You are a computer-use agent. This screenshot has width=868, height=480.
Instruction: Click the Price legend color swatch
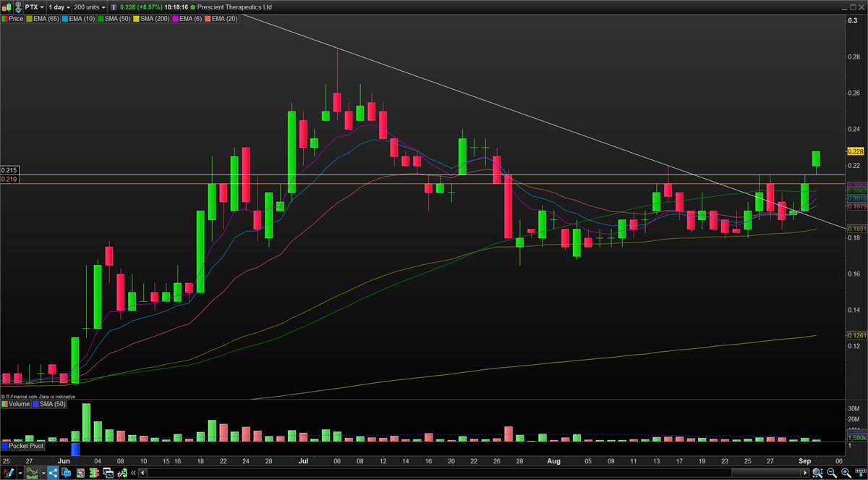point(4,19)
